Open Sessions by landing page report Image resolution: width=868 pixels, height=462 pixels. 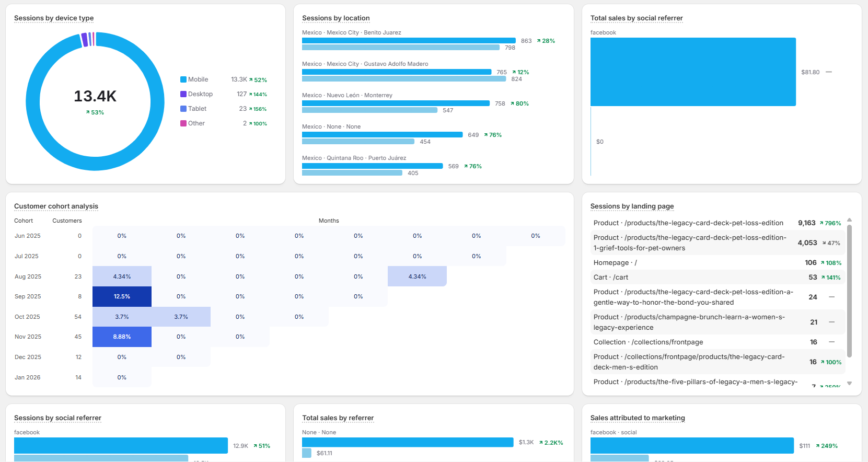pos(632,206)
